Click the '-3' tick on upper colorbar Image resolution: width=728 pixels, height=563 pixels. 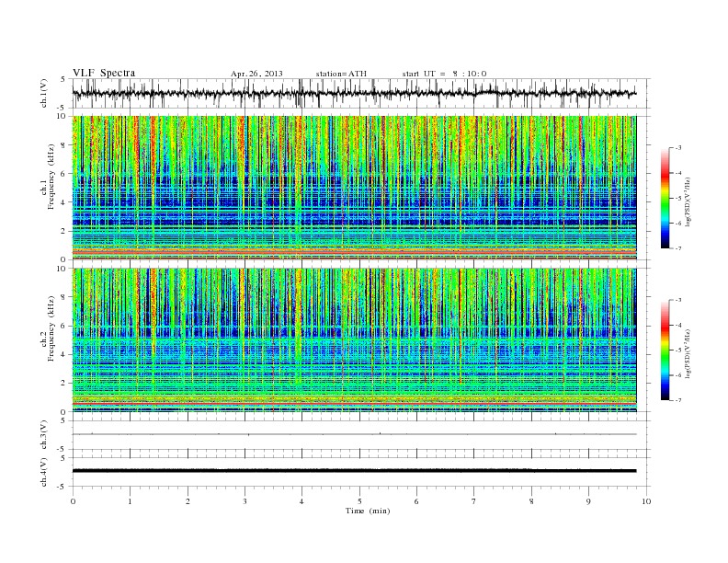click(x=678, y=148)
